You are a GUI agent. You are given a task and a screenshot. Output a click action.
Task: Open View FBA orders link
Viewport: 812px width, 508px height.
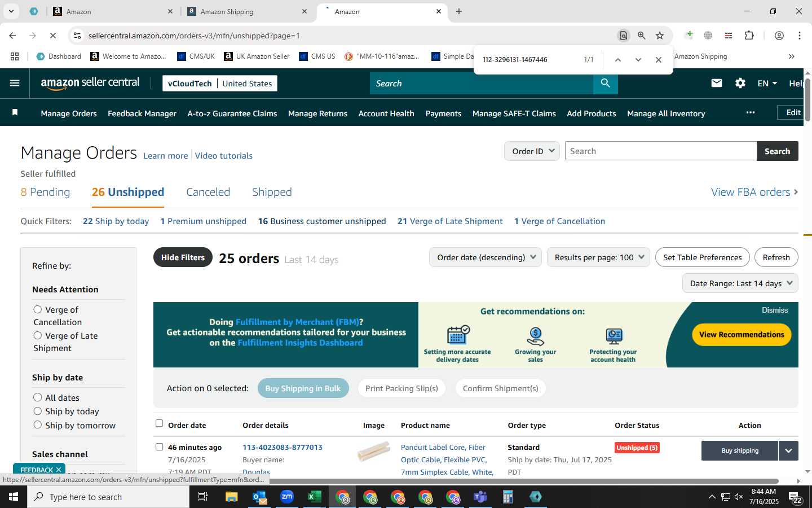[x=754, y=192]
